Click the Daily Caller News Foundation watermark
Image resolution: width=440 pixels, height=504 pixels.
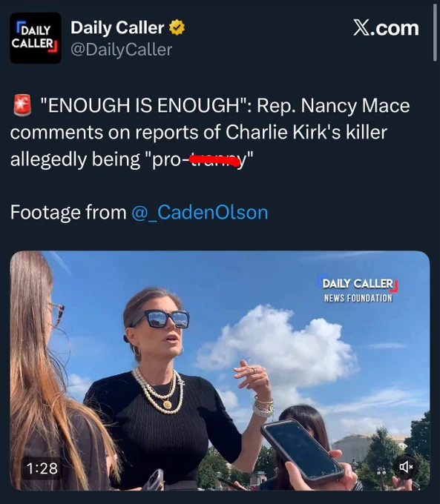tap(358, 288)
